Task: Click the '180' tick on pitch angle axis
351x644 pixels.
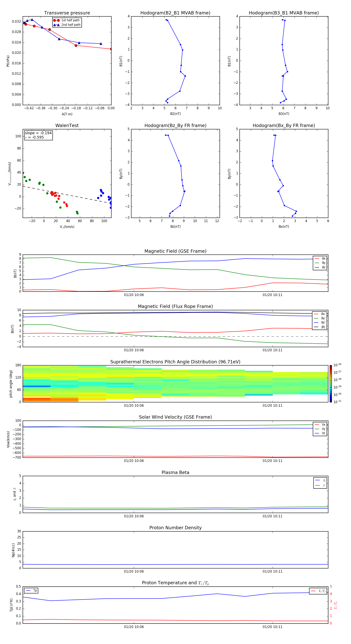Action: pyautogui.click(x=18, y=365)
